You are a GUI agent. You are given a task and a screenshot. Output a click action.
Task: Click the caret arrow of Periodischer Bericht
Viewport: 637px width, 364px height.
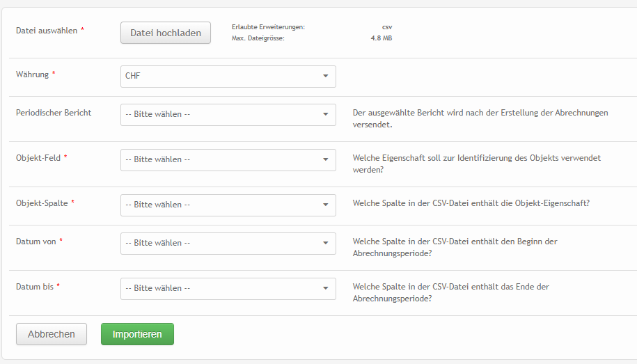click(x=325, y=115)
